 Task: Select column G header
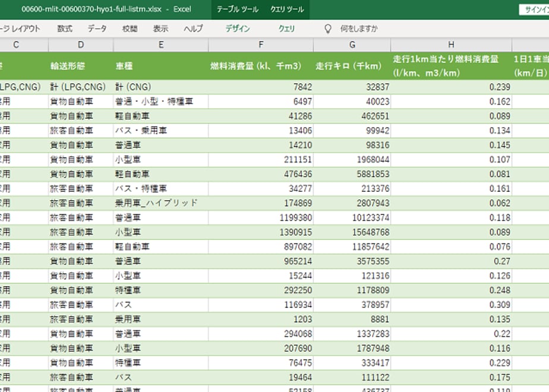tap(352, 45)
